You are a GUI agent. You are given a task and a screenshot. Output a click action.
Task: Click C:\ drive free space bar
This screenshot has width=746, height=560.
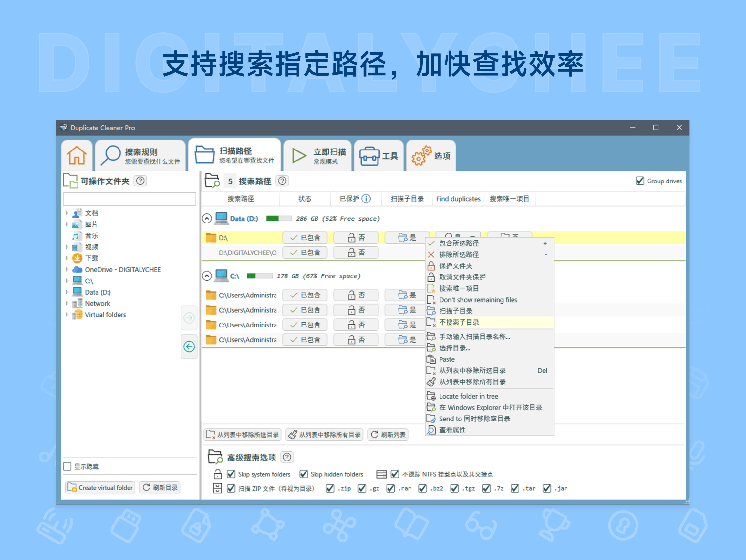(x=260, y=276)
